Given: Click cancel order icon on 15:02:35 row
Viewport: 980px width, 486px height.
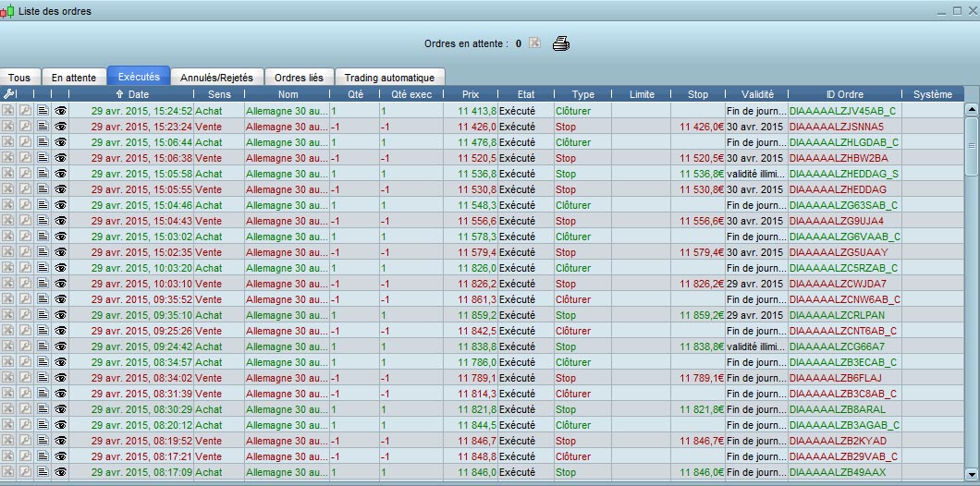Looking at the screenshot, I should coord(7,251).
